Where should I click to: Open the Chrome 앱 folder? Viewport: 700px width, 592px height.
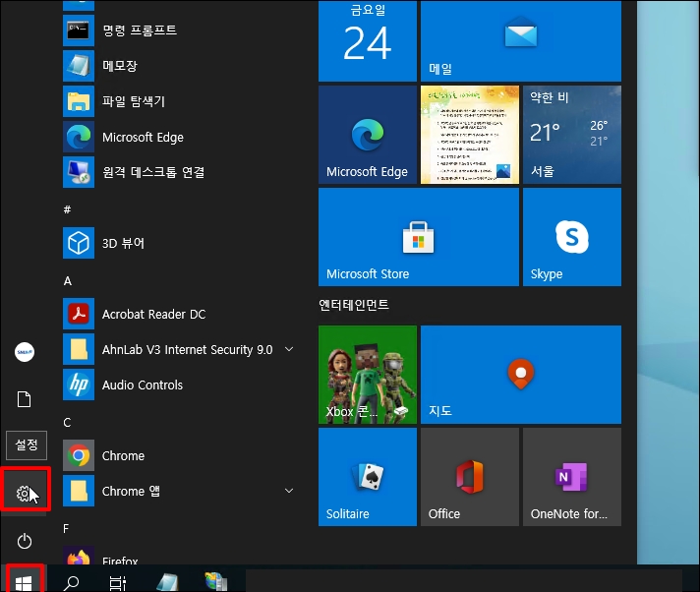pos(179,491)
